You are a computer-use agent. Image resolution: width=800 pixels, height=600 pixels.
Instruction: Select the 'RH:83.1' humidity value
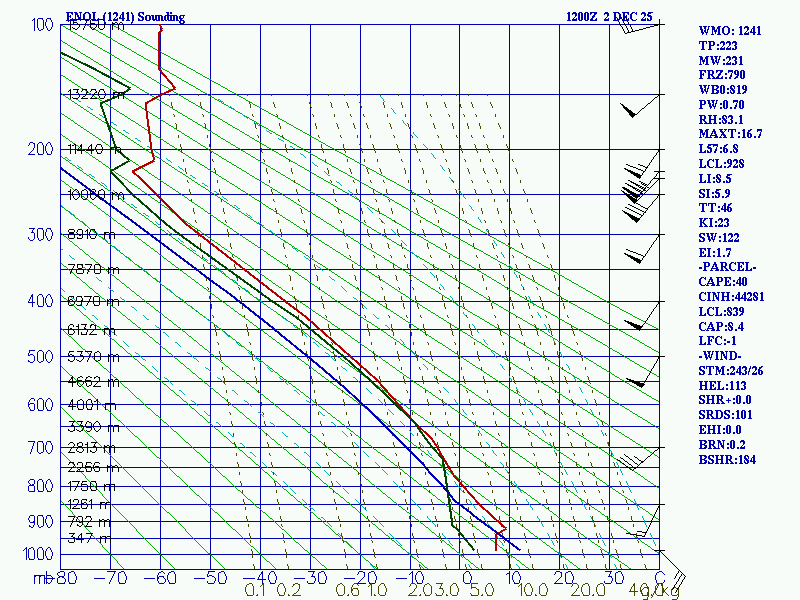[x=721, y=119]
